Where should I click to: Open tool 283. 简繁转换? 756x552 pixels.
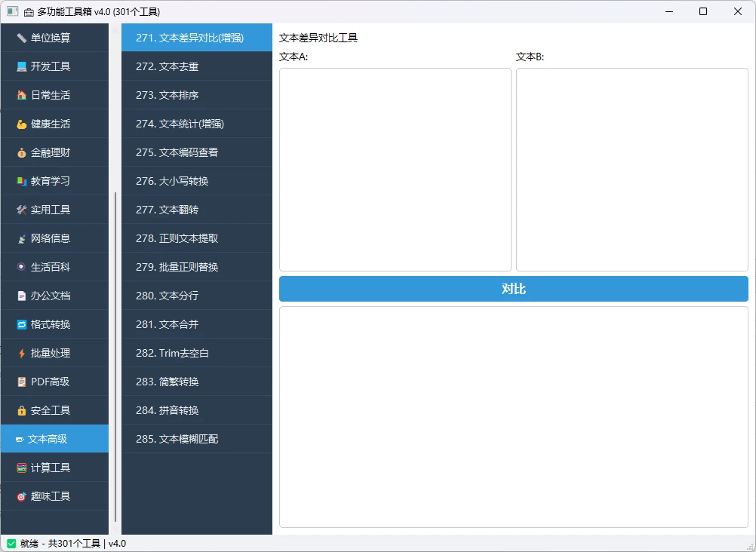coord(197,382)
